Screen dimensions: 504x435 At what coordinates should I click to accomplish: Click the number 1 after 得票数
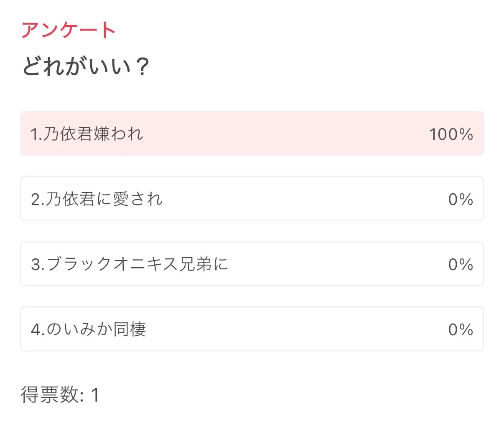95,395
